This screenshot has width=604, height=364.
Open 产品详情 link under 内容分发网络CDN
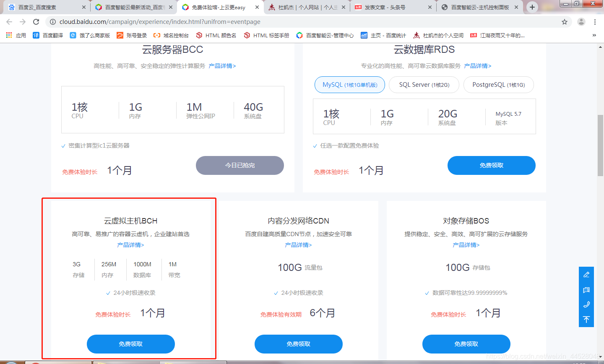pyautogui.click(x=299, y=245)
